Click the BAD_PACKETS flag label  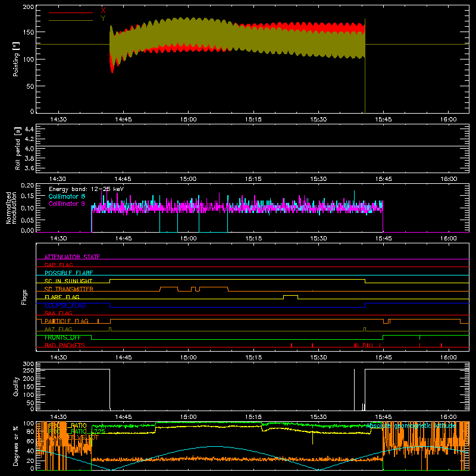pyautogui.click(x=65, y=345)
